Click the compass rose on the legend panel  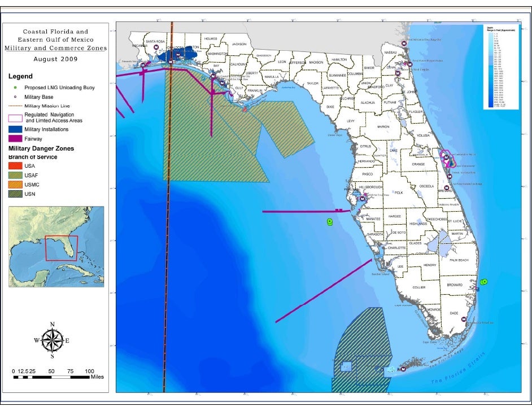tap(53, 340)
